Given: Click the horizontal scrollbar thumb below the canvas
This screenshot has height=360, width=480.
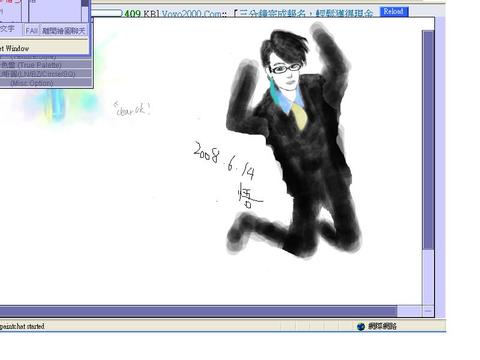Looking at the screenshot, I should coord(198,311).
